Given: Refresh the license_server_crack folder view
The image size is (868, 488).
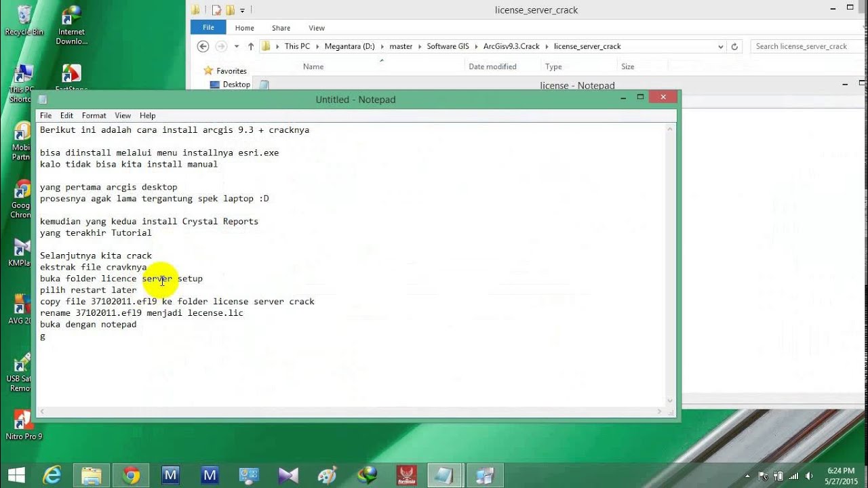Looking at the screenshot, I should click(x=734, y=46).
